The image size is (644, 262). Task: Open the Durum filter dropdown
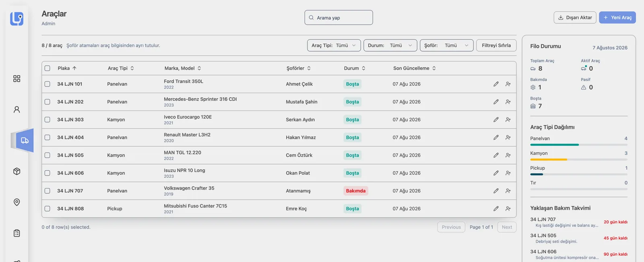coord(390,45)
